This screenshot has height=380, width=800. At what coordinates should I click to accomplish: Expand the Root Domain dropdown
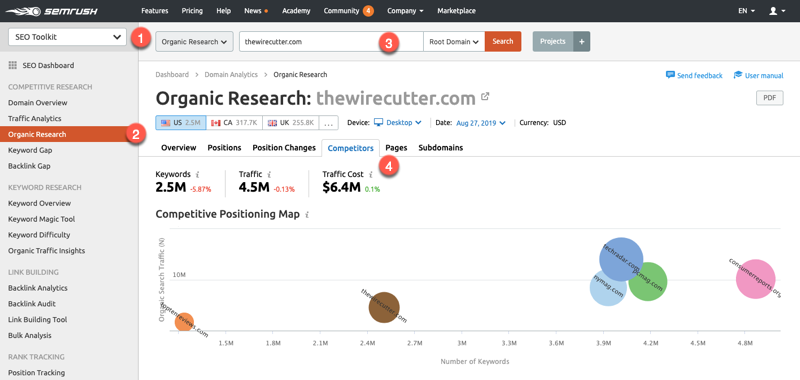coord(454,42)
